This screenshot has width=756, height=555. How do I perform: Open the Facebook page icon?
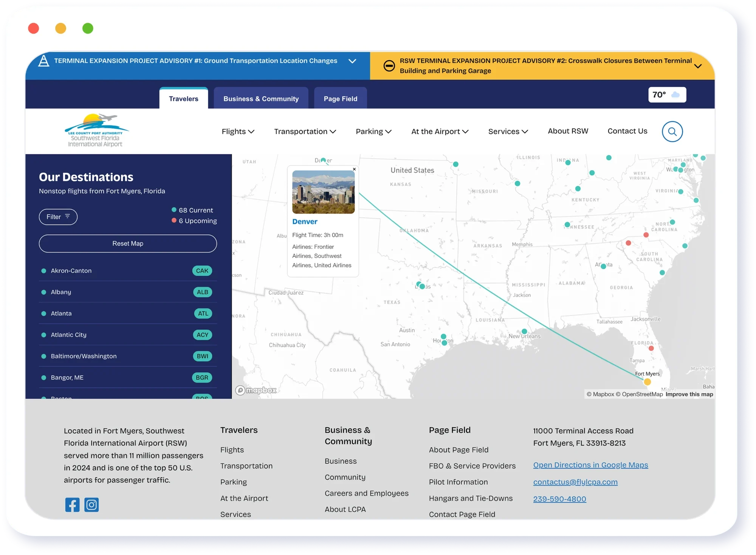[72, 504]
